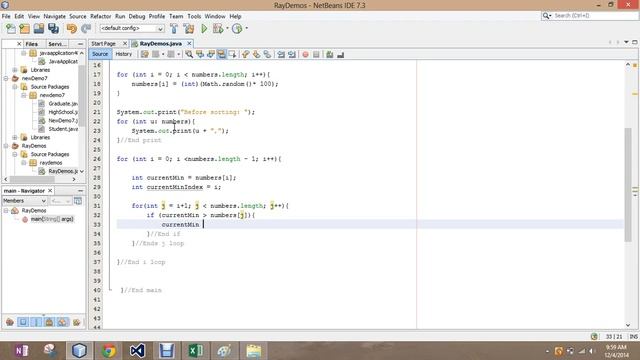Image resolution: width=640 pixels, height=360 pixels.
Task: Collapse the newDemo7 project node
Action: tap(6, 78)
